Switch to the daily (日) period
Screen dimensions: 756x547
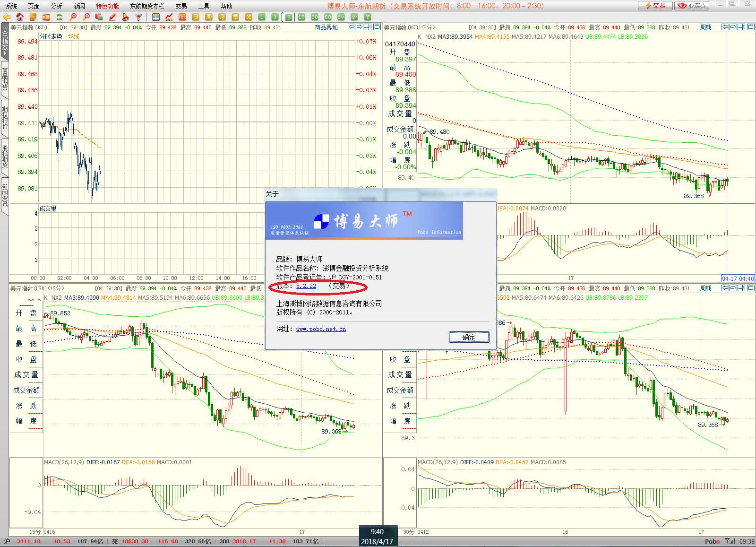pos(196,17)
